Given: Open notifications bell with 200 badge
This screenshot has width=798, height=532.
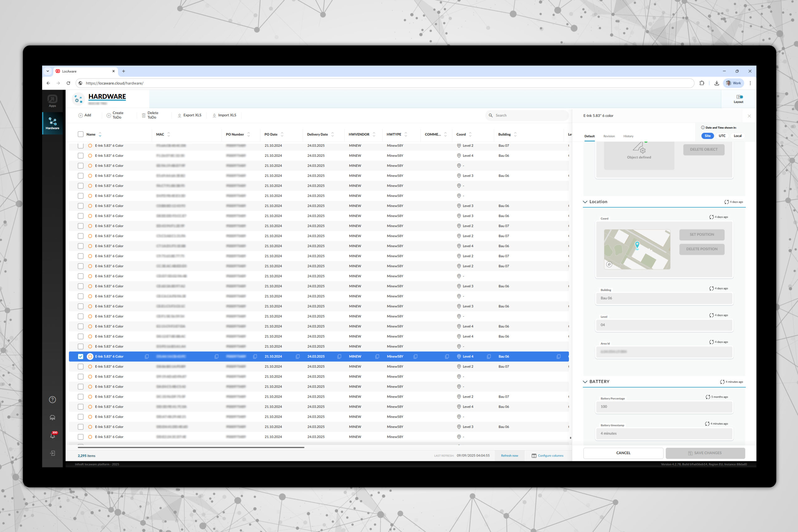Looking at the screenshot, I should 53,435.
